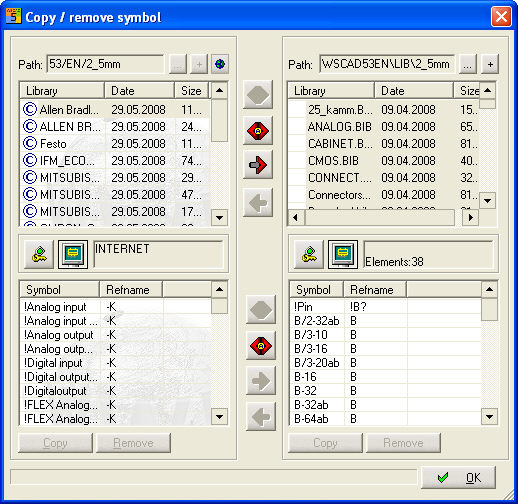Screen dimensions: 518x504
Task: Click the upper red diamond icon between library lists
Action: coord(258,130)
